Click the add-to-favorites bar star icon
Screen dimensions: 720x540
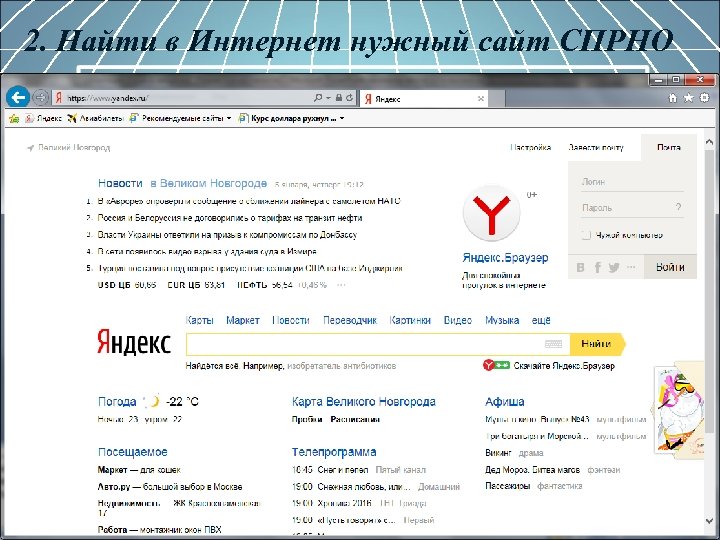pyautogui.click(x=14, y=118)
